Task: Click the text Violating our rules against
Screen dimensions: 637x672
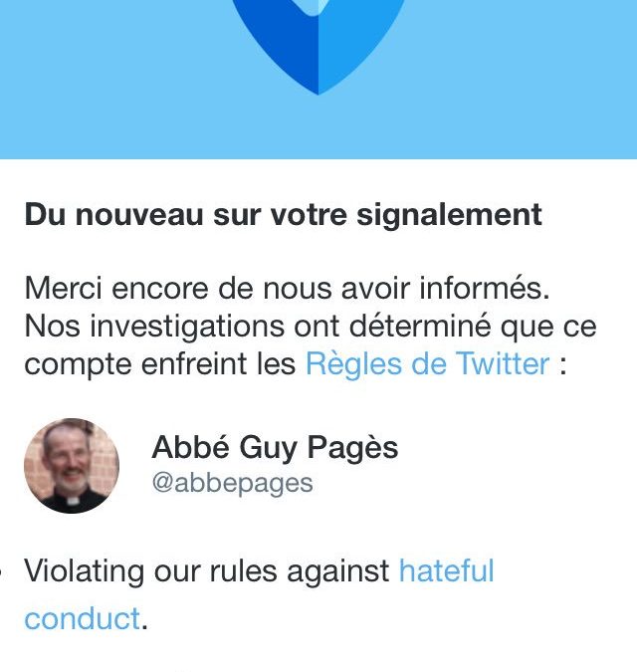Action: tap(207, 570)
